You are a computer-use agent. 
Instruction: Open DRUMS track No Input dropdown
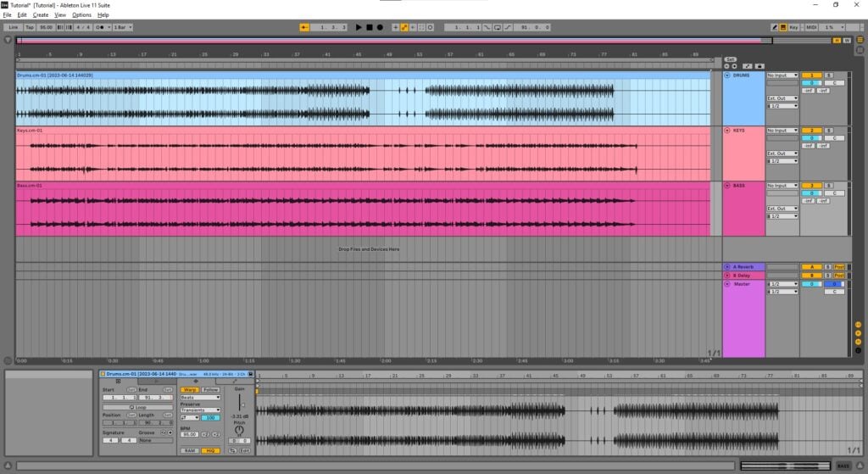point(782,75)
